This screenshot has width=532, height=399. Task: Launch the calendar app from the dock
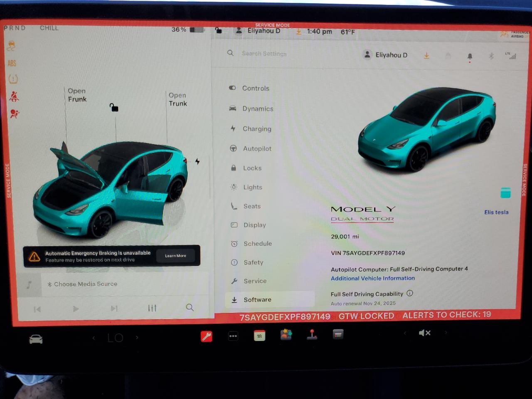(x=259, y=336)
